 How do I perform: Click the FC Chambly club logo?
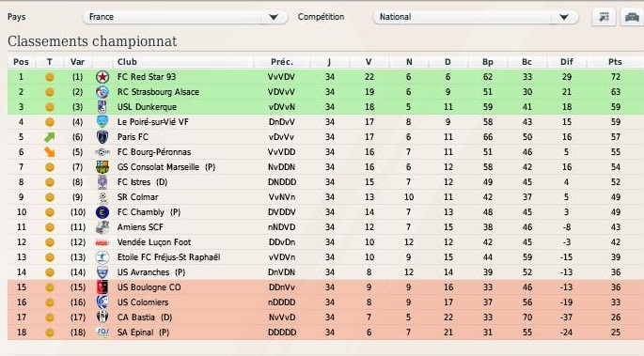click(102, 212)
